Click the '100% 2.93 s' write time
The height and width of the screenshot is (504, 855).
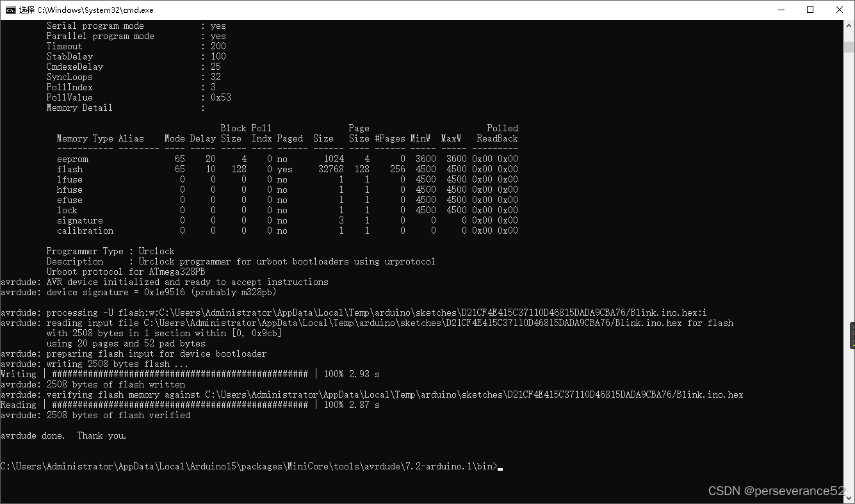(x=351, y=374)
